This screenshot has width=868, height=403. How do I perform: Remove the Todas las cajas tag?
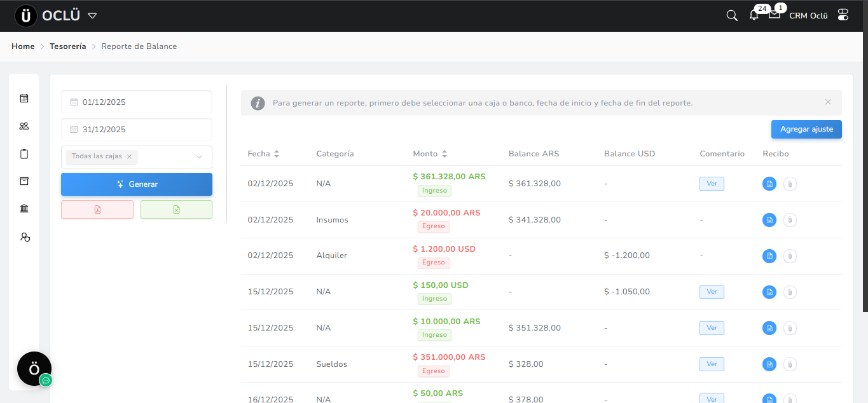(129, 156)
